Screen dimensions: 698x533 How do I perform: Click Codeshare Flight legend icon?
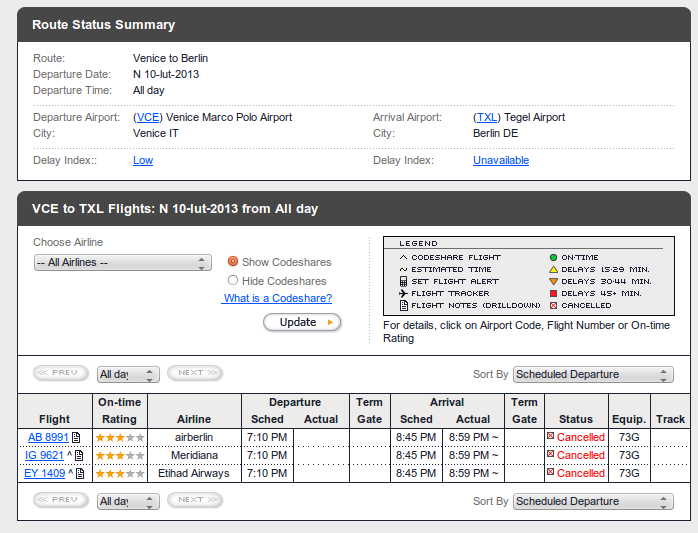pos(403,257)
